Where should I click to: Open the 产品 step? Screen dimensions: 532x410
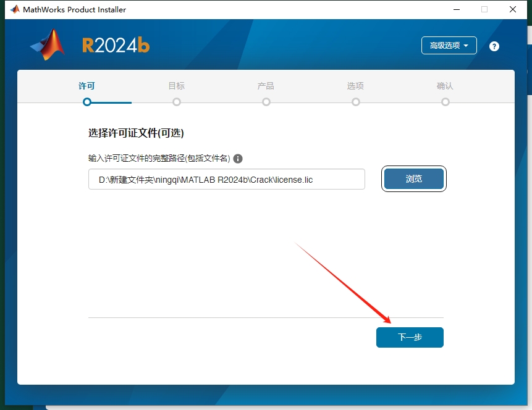(x=266, y=86)
